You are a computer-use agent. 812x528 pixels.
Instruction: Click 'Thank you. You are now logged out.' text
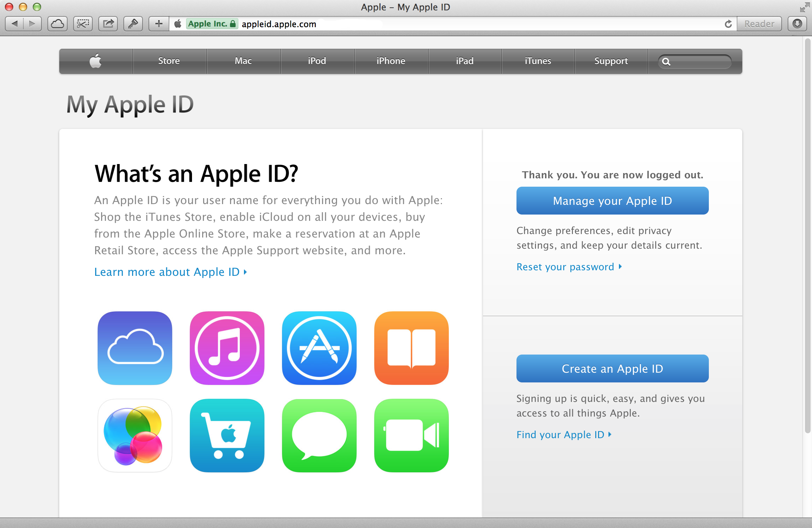pyautogui.click(x=612, y=175)
